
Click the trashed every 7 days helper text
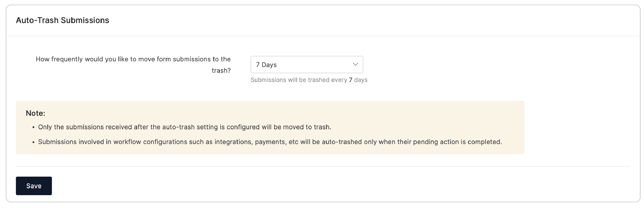[309, 80]
